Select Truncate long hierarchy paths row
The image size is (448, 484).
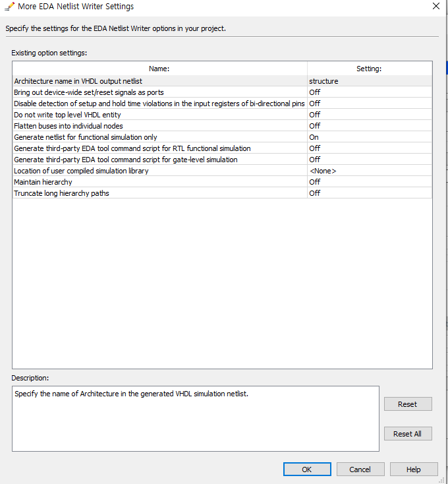(x=61, y=193)
